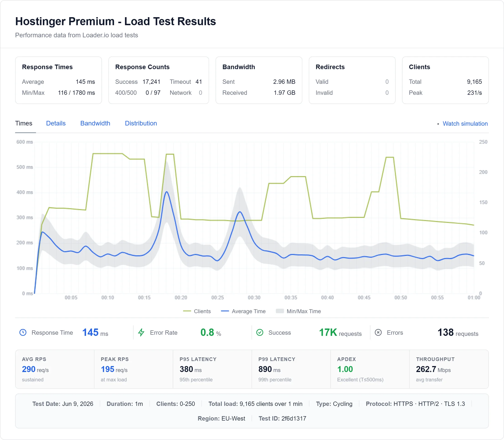This screenshot has width=504, height=440.
Task: Toggle the Average Time legend swatch
Action: [225, 311]
